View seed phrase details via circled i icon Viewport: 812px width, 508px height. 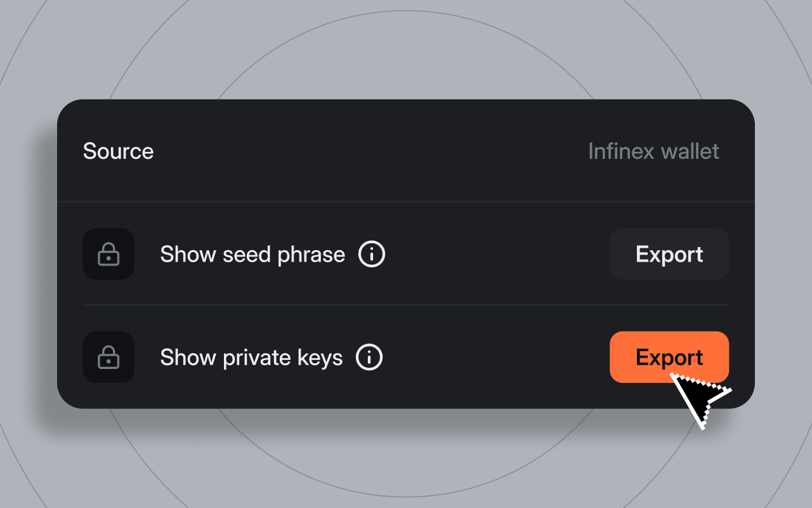tap(372, 254)
